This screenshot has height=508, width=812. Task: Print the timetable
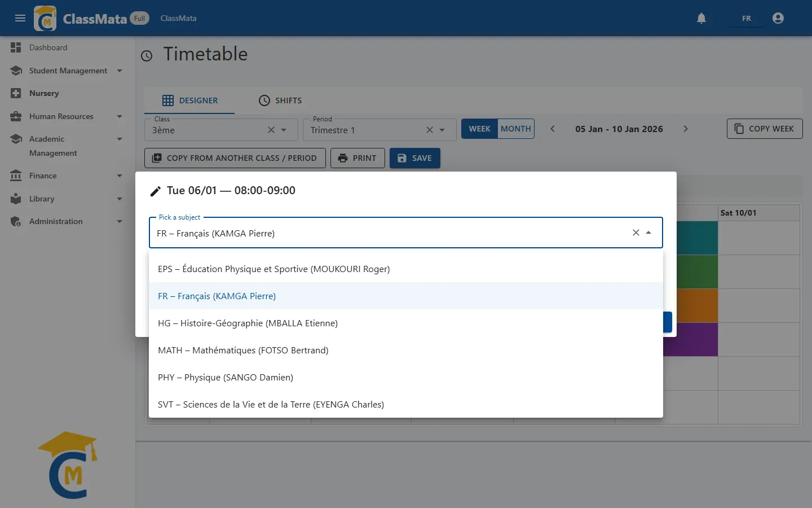point(358,158)
